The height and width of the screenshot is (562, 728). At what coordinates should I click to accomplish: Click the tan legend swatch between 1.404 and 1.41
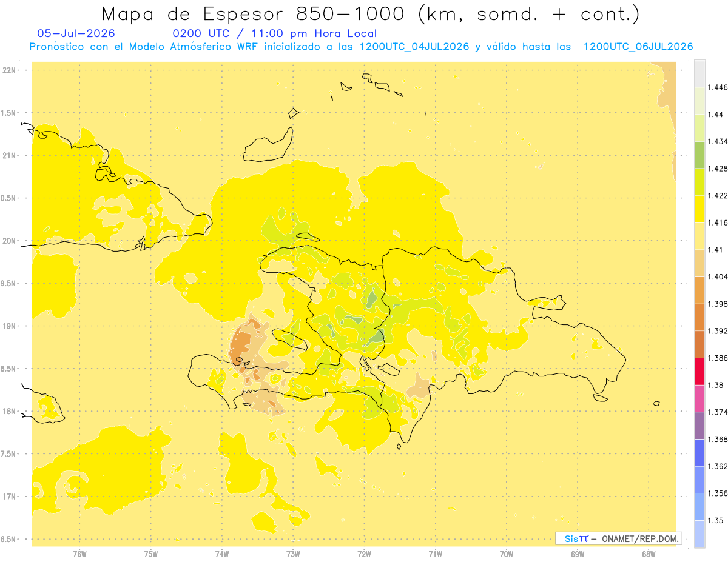point(699,263)
